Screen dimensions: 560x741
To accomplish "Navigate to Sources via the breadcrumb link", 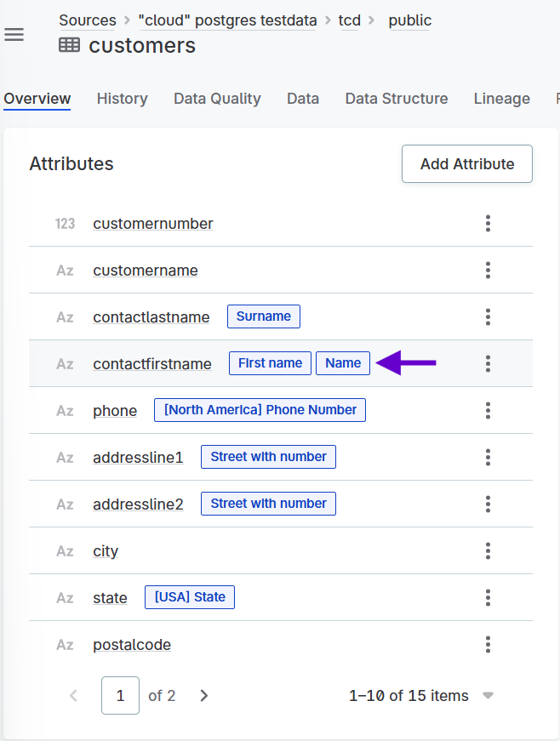I will click(x=88, y=20).
